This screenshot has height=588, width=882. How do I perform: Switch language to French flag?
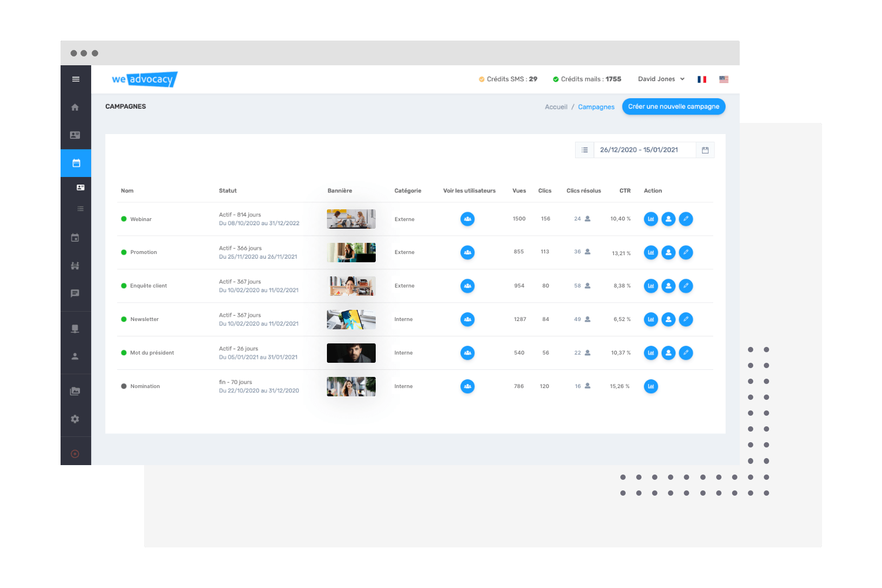pyautogui.click(x=702, y=79)
